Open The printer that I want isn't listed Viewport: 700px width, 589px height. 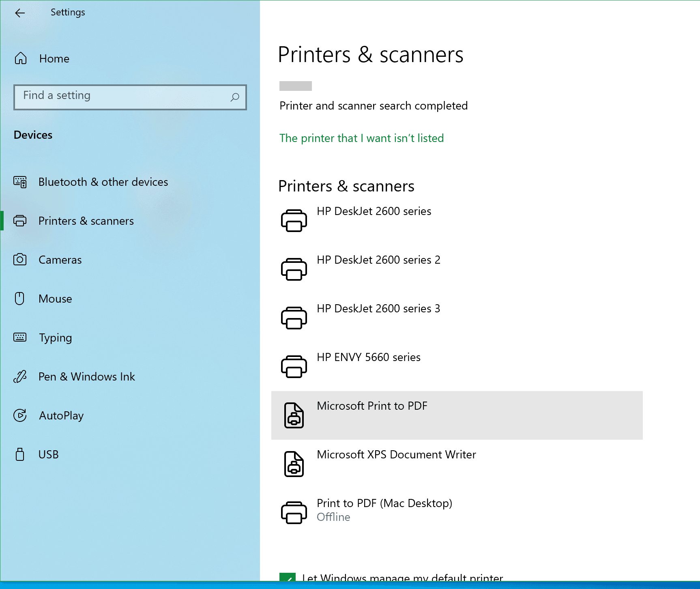(361, 138)
